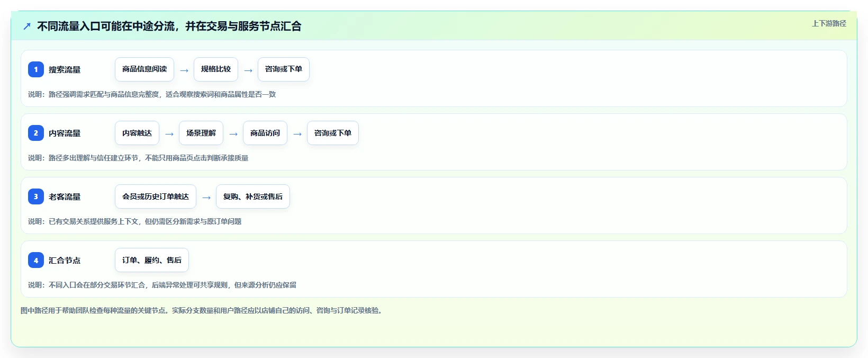The image size is (868, 358).
Task: Click the blue number 3 badge
Action: [x=36, y=196]
